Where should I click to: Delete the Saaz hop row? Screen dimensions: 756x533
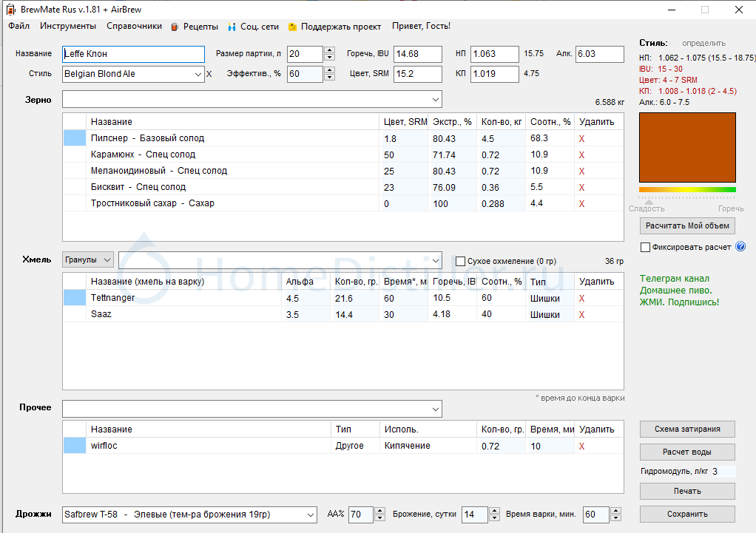581,315
